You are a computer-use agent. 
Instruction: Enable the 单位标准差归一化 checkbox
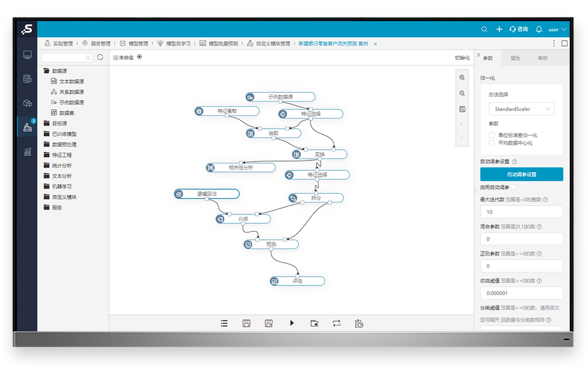[492, 135]
